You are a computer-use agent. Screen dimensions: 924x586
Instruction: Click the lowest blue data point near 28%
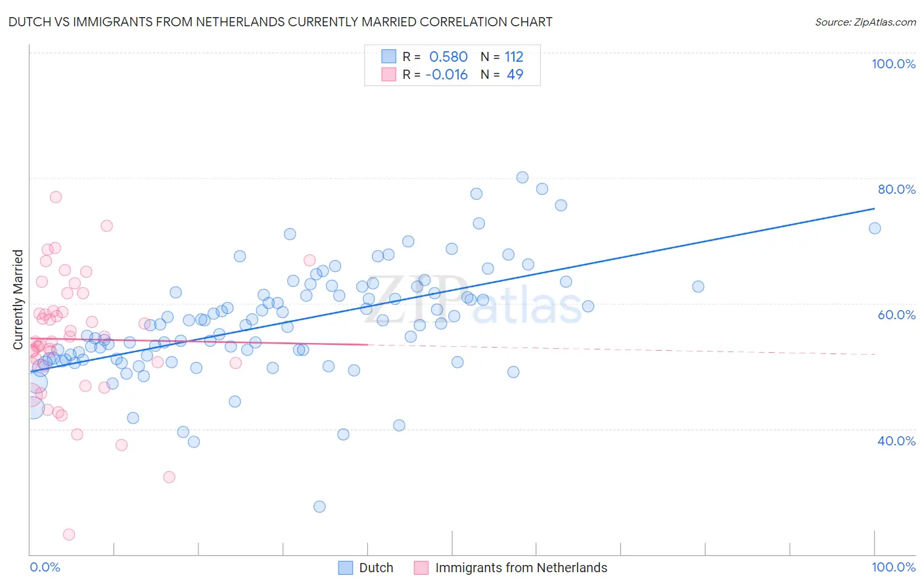(x=319, y=507)
